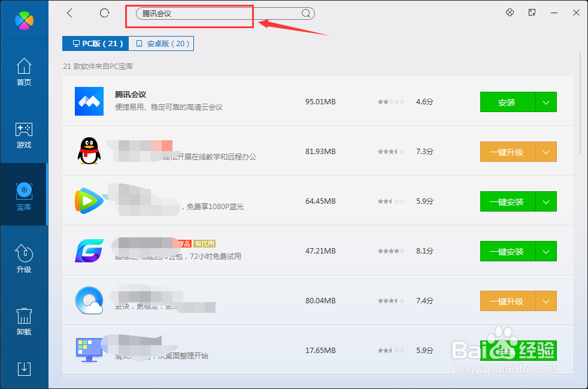The width and height of the screenshot is (588, 389).
Task: Expand install options arrow for 腾讯会议
Action: pyautogui.click(x=546, y=102)
